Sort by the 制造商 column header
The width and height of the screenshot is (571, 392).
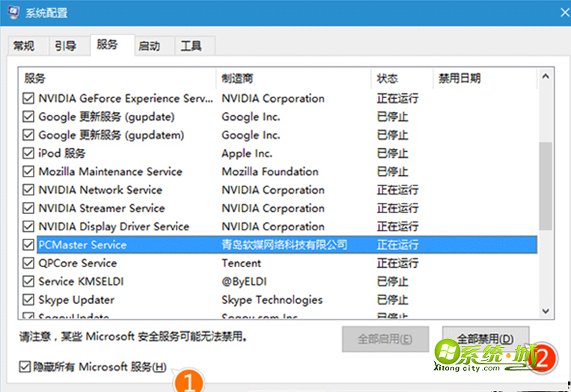click(x=293, y=79)
